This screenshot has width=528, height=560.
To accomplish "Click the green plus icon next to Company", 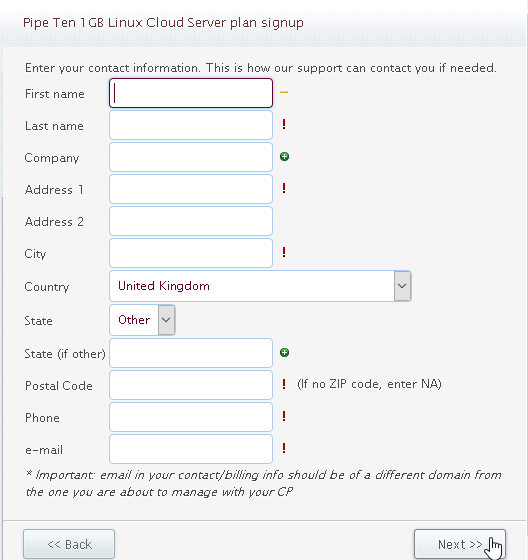I will [x=284, y=156].
